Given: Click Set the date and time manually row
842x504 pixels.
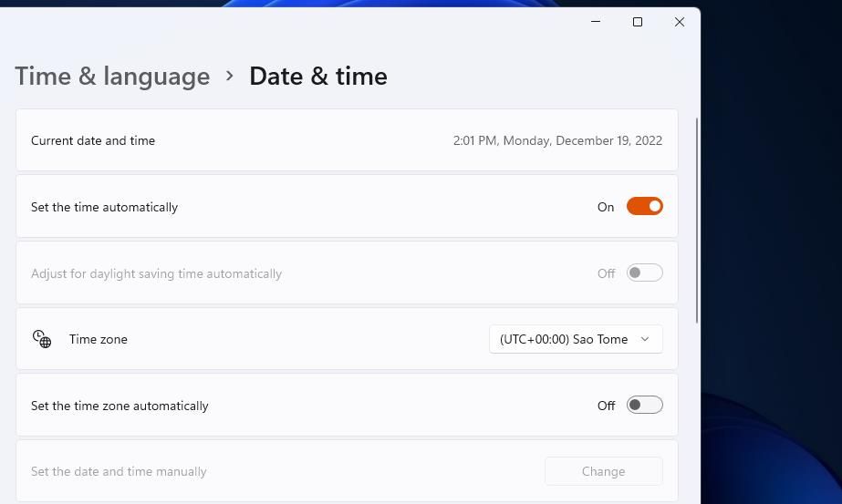Looking at the screenshot, I should pos(347,471).
